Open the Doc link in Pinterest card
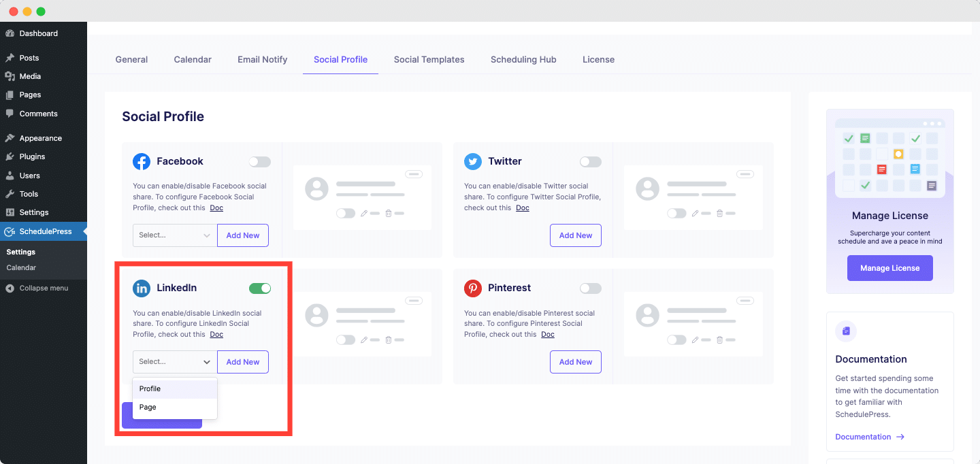The width and height of the screenshot is (980, 464). coord(548,334)
